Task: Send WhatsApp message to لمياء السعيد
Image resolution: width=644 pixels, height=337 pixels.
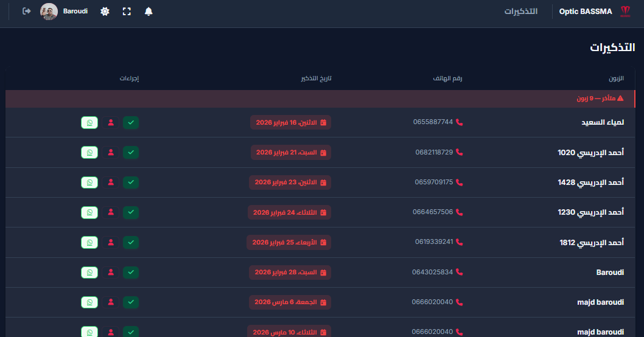Action: (89, 122)
